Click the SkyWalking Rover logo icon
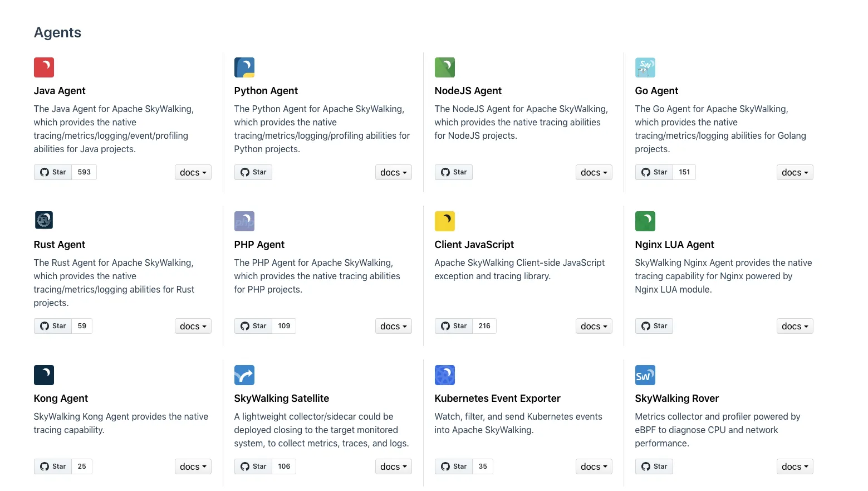The width and height of the screenshot is (868, 491). coord(645,375)
